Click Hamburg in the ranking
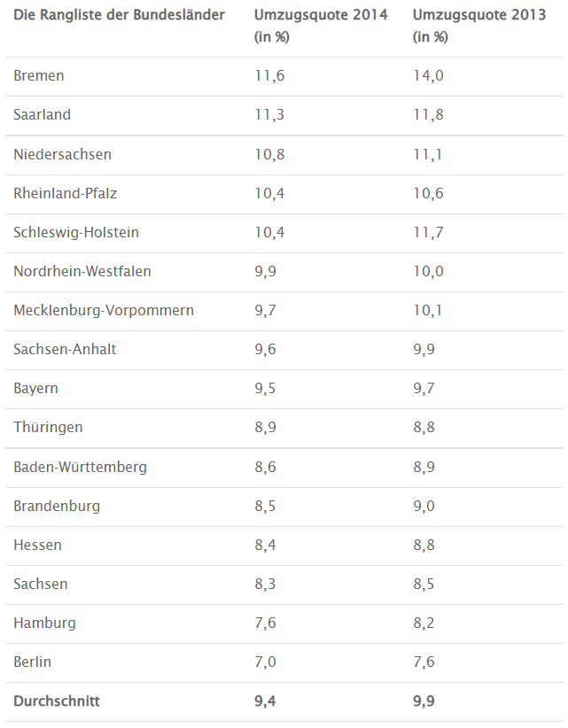The height and width of the screenshot is (728, 568). coord(44,623)
